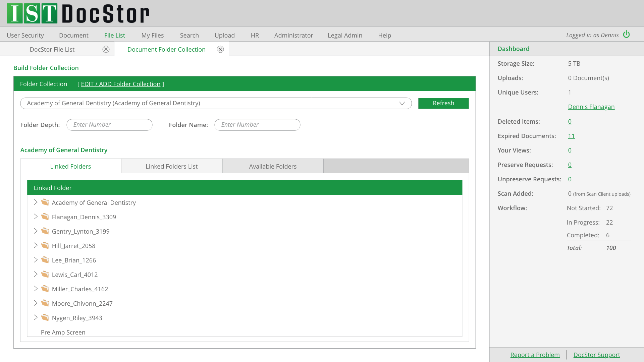Switch to the Linked Folders List tab
The height and width of the screenshot is (362, 644).
[172, 166]
